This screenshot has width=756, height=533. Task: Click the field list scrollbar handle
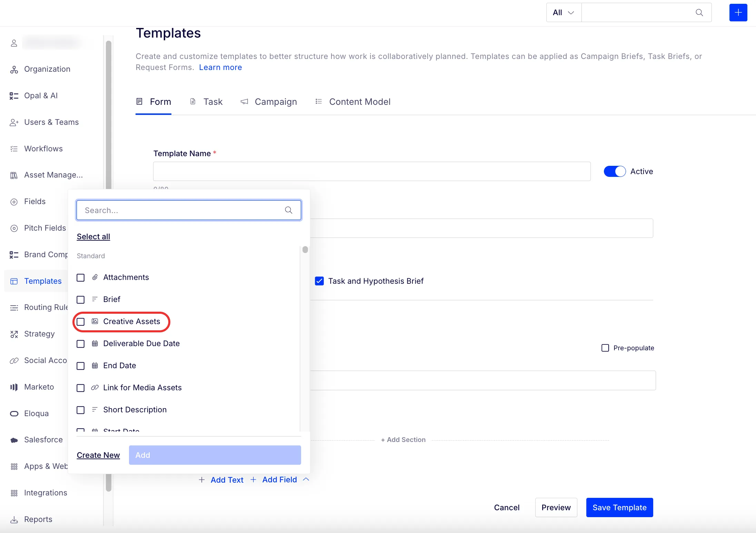[305, 250]
